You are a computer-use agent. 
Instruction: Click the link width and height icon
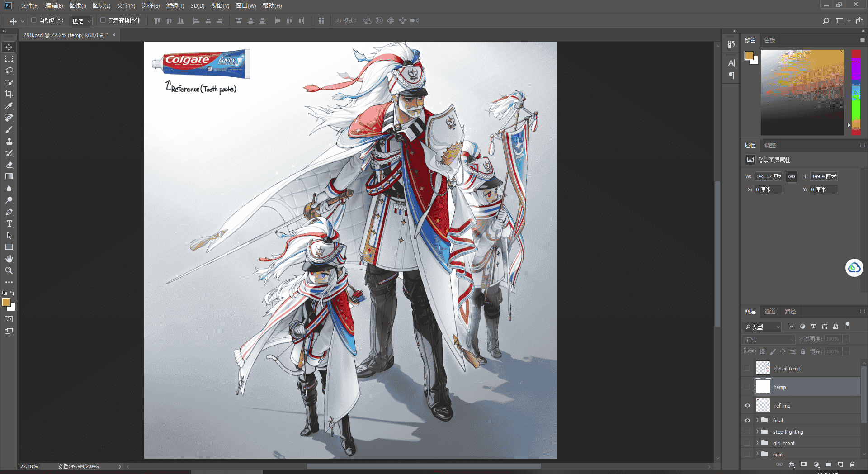pos(792,176)
